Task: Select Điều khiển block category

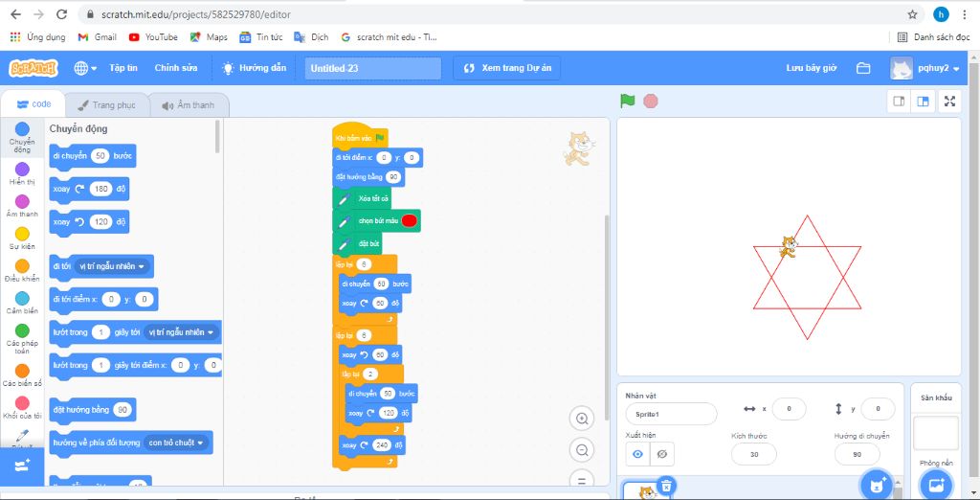Action: click(22, 270)
